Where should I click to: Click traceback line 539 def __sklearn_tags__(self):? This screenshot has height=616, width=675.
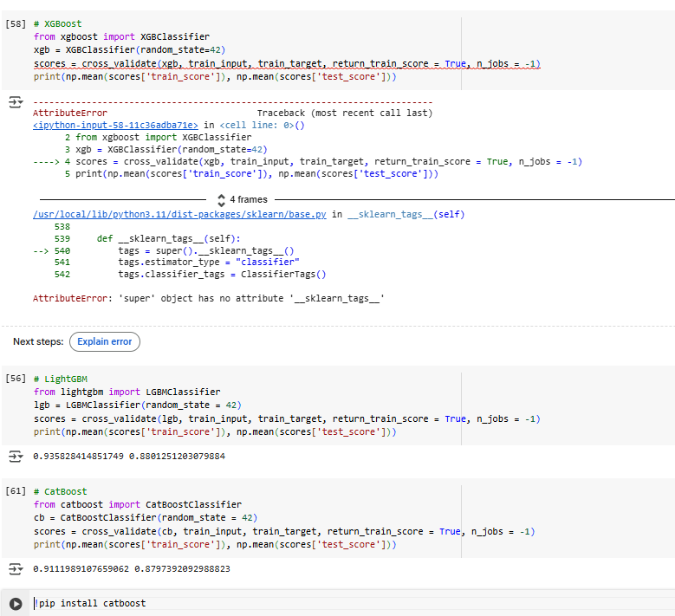147,238
